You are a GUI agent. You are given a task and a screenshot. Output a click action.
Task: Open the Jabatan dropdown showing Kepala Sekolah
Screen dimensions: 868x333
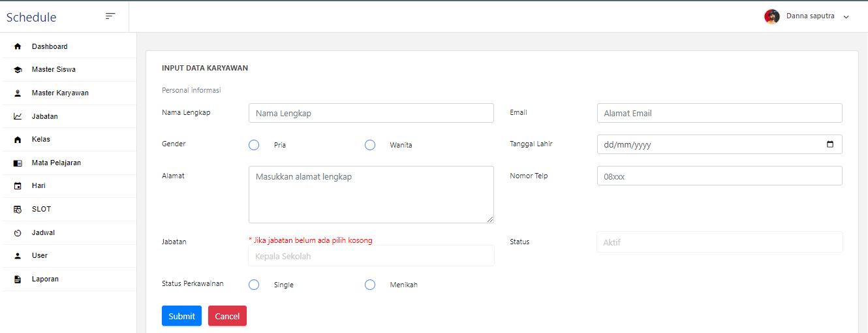(x=371, y=256)
